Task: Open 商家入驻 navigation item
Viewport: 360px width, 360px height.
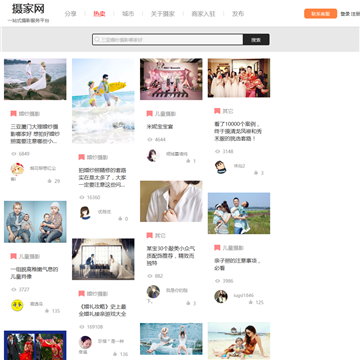Action: coord(203,14)
